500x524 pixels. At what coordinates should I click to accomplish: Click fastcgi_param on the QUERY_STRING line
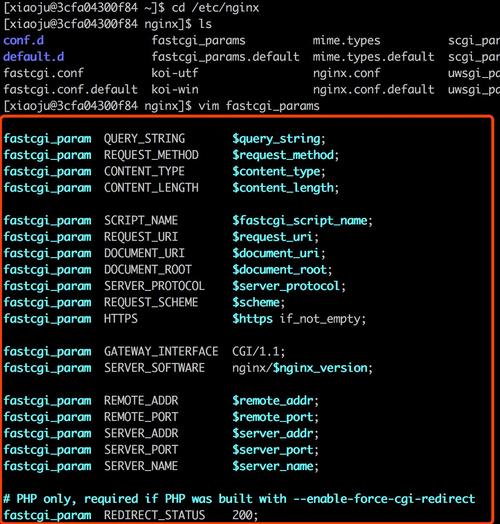tap(47, 139)
